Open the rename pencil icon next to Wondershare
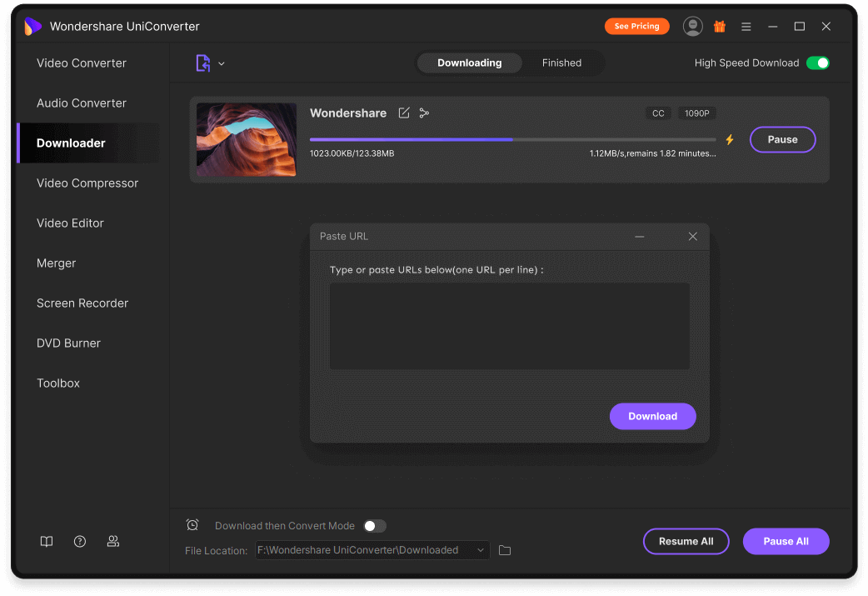This screenshot has height=596, width=868. [x=403, y=113]
